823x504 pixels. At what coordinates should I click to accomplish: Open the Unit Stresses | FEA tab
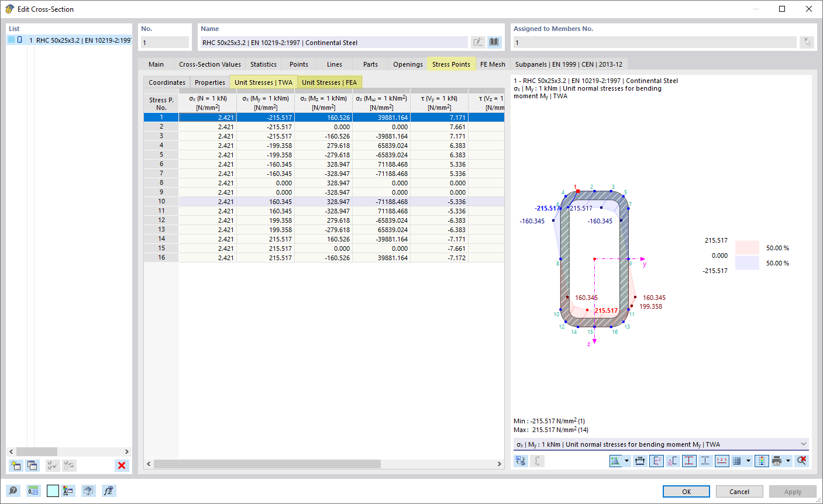pos(329,82)
